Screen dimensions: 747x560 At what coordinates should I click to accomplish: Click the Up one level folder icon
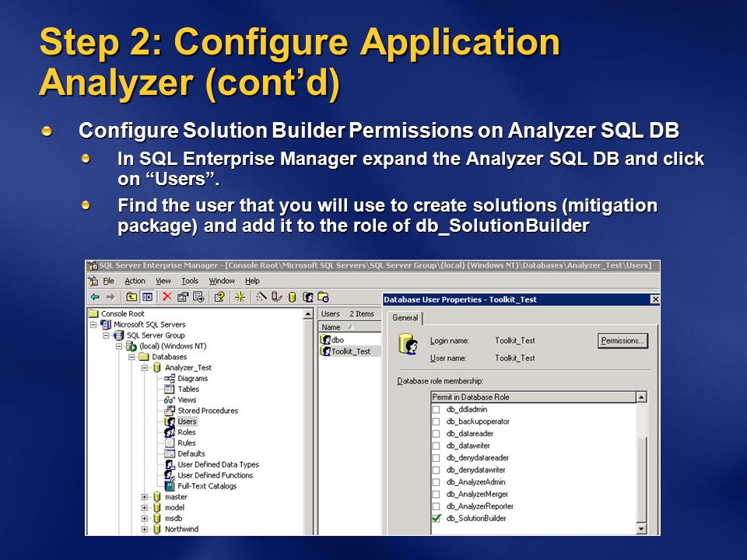(x=132, y=297)
